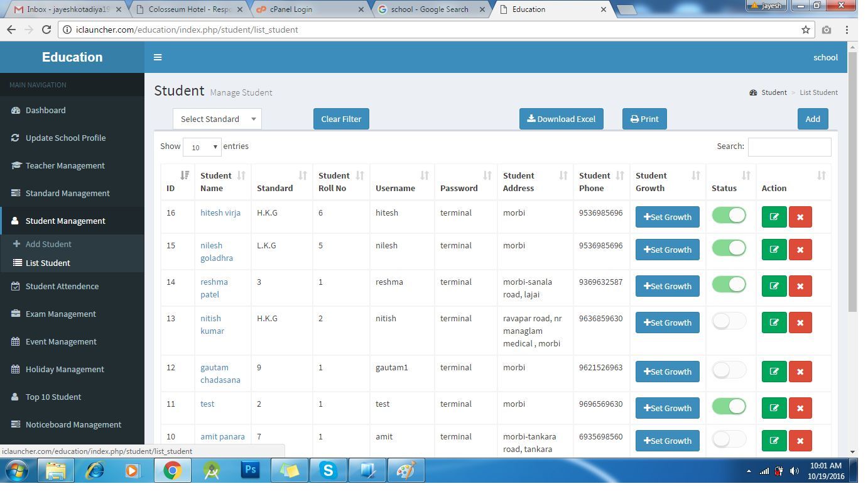
Task: Click edit icon for hitesh virja
Action: pyautogui.click(x=774, y=217)
